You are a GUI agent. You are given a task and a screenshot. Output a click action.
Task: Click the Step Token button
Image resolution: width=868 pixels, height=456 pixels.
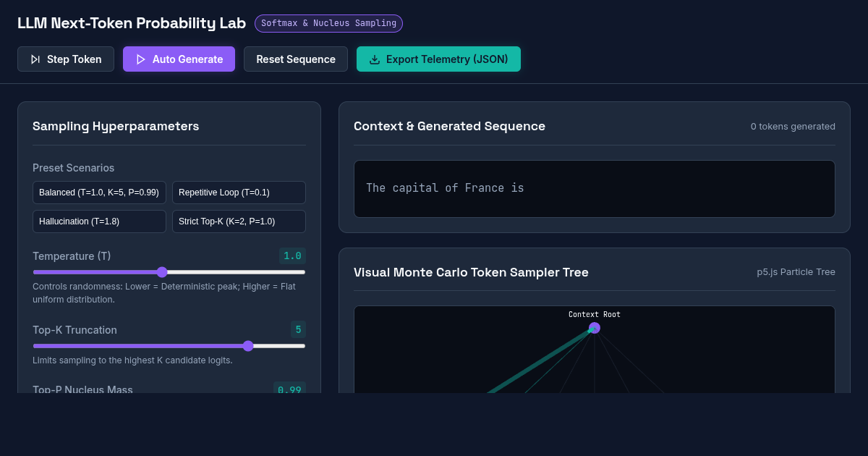(x=66, y=59)
